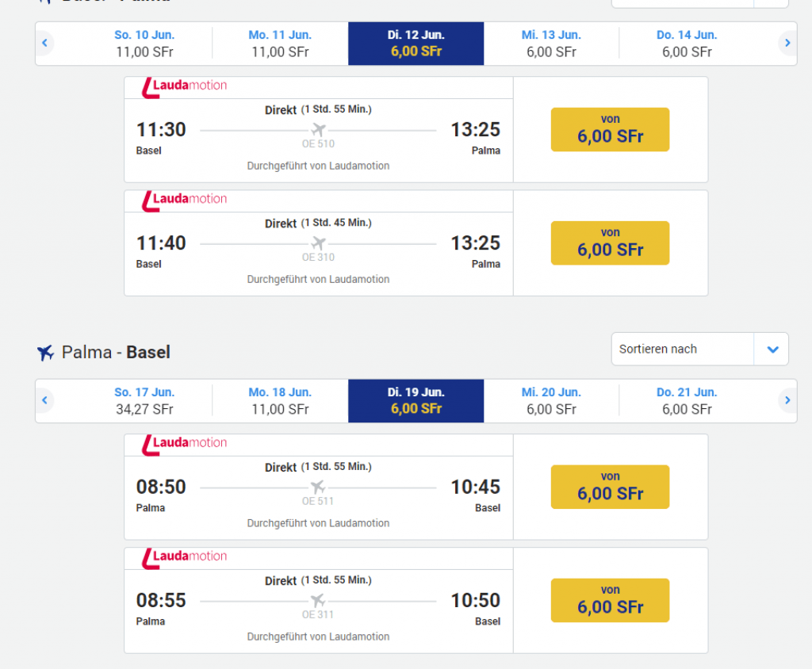This screenshot has width=812, height=669.
Task: Show later outbound dates with right arrow
Action: (787, 43)
